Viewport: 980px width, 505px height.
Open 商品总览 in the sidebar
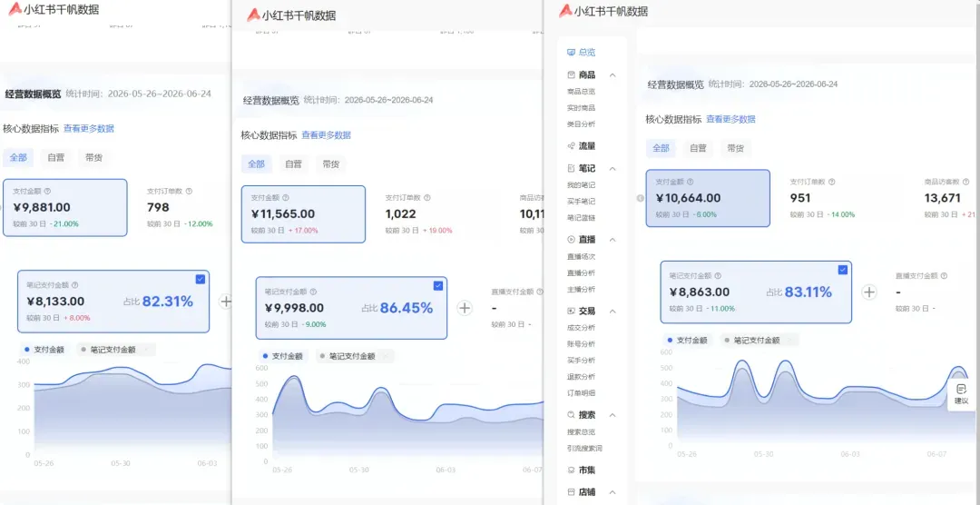[582, 92]
